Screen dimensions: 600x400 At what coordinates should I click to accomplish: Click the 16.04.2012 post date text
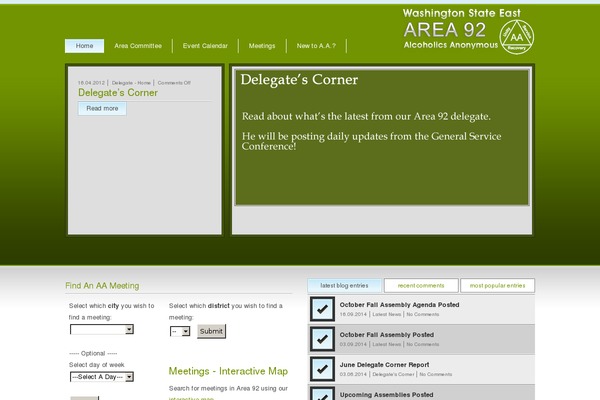[91, 83]
